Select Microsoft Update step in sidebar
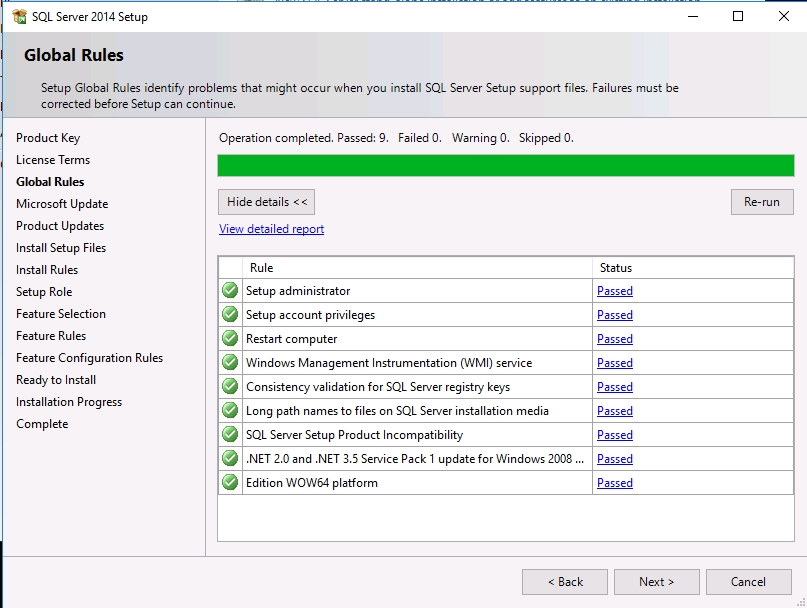 (x=62, y=204)
